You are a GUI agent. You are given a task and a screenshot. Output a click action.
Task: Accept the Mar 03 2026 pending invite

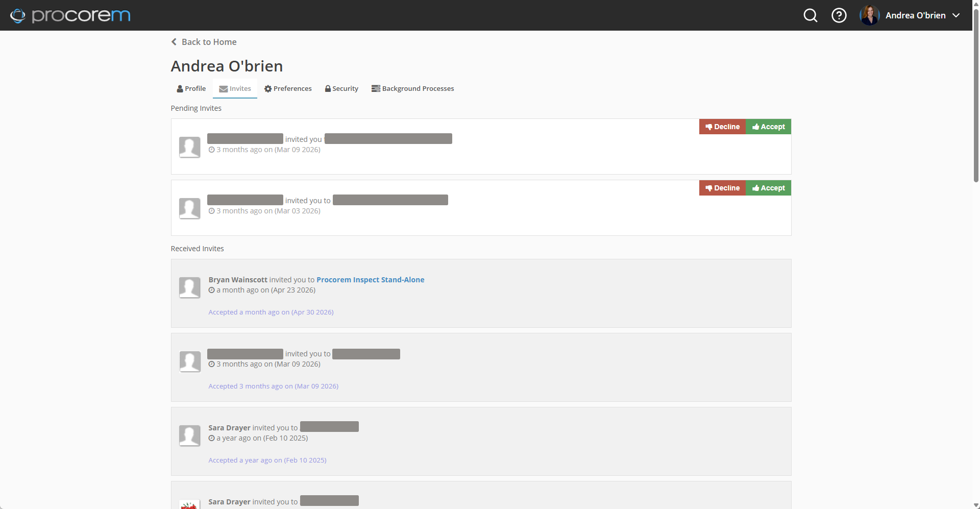768,188
